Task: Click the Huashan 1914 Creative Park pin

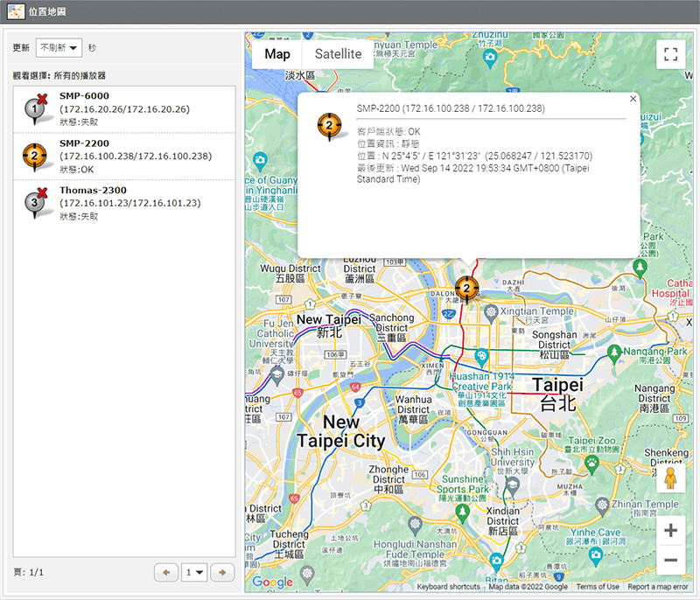Action: pyautogui.click(x=481, y=356)
